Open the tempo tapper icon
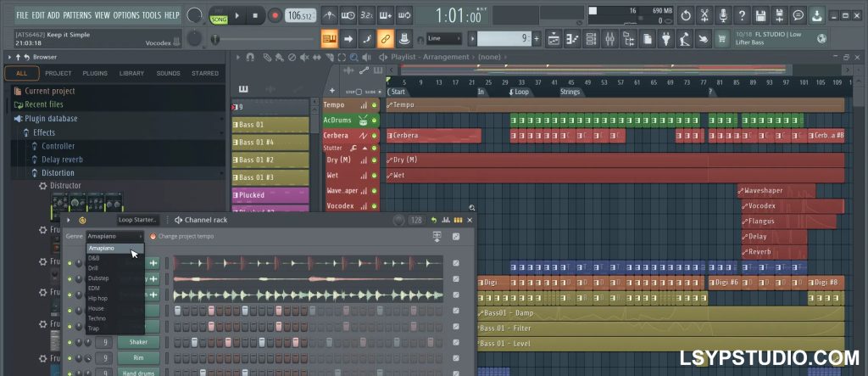The image size is (868, 376). [685, 39]
